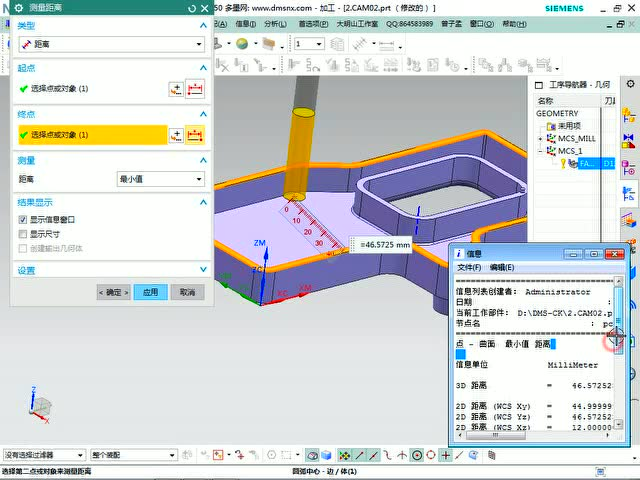Screen dimensions: 640x480
Task: Click the 终点 选择点或对象 (1) field
Action: 93,135
